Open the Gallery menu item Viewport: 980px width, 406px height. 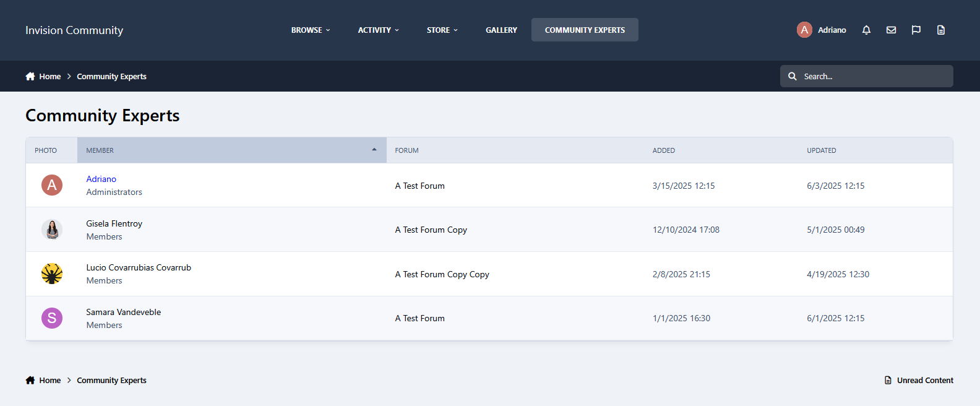(x=501, y=30)
